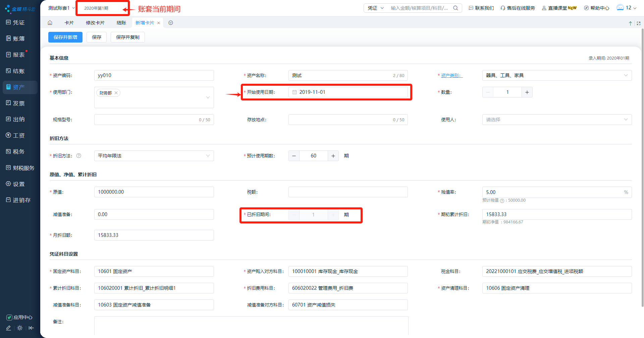The height and width of the screenshot is (338, 644).
Task: Click the fullscreen expand icon
Action: point(638,23)
